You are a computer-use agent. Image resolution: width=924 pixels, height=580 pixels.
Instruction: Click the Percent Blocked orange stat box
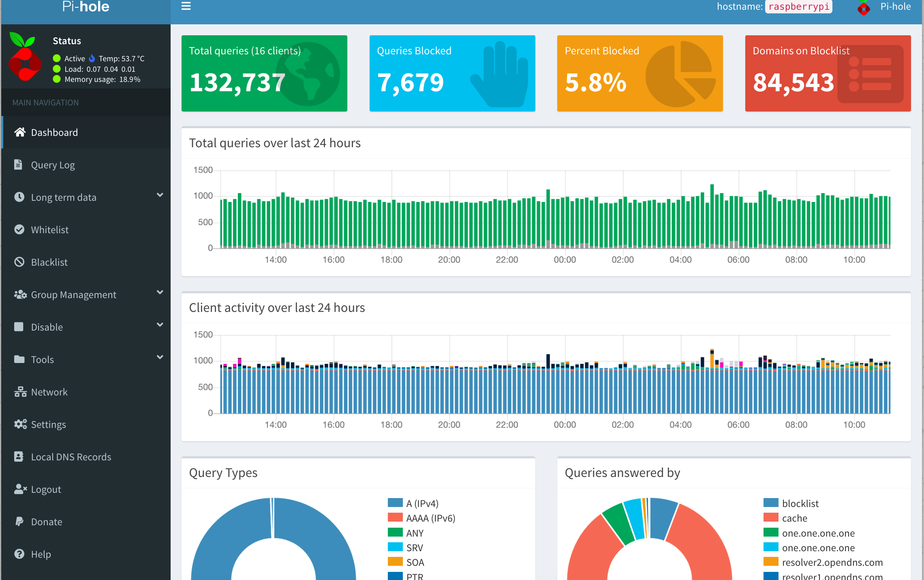tap(640, 73)
